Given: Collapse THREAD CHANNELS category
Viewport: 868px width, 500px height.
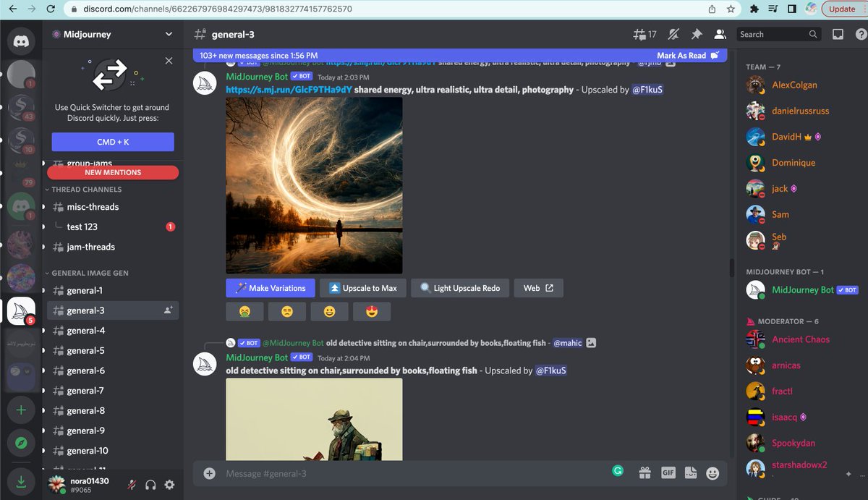Looking at the screenshot, I should pyautogui.click(x=86, y=190).
